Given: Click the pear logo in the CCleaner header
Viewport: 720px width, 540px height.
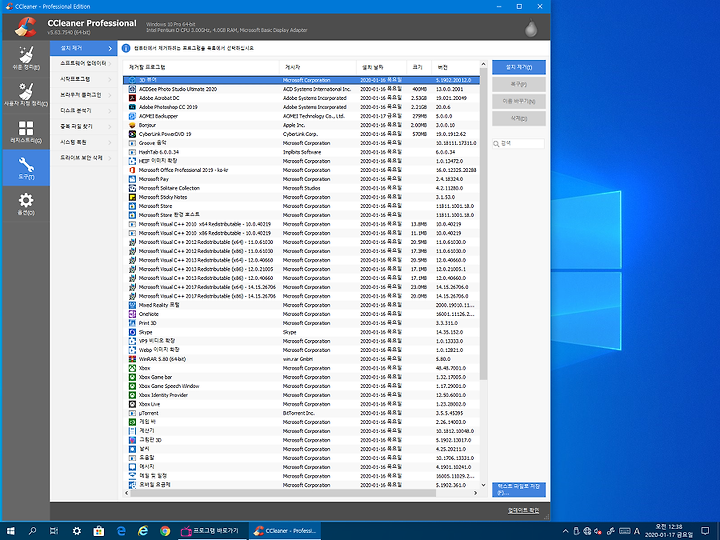Looking at the screenshot, I should tap(531, 28).
